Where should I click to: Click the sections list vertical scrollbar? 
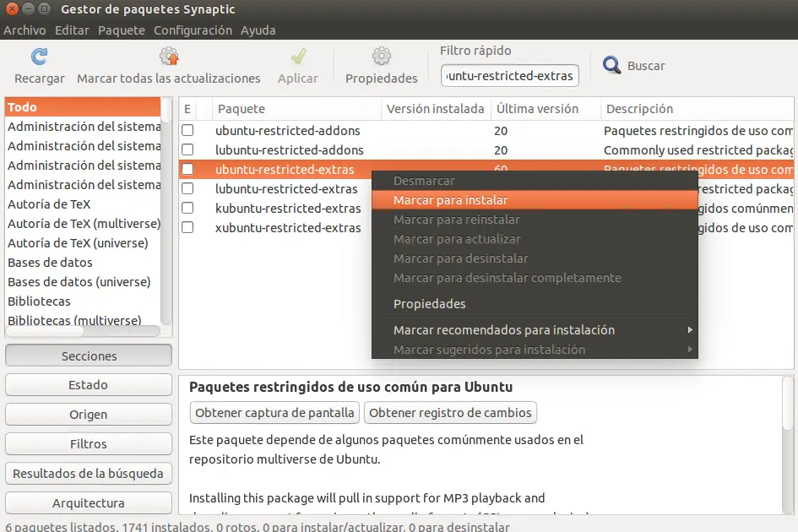click(166, 211)
